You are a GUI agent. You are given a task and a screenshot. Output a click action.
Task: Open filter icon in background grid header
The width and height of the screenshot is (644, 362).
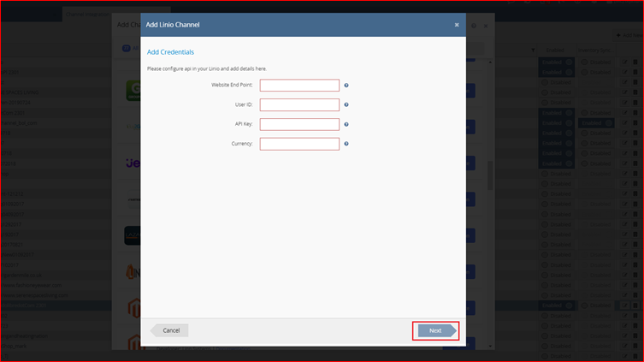point(533,50)
